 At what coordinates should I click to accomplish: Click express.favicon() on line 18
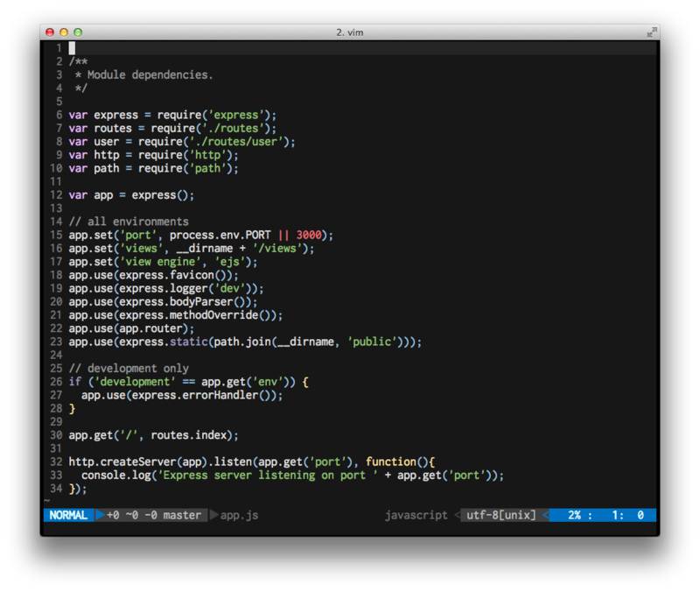172,275
